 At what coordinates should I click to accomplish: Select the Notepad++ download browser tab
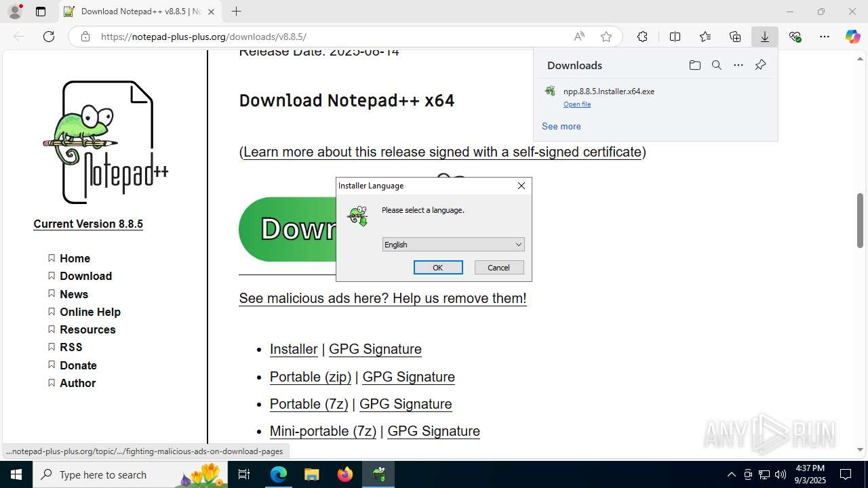pos(140,12)
